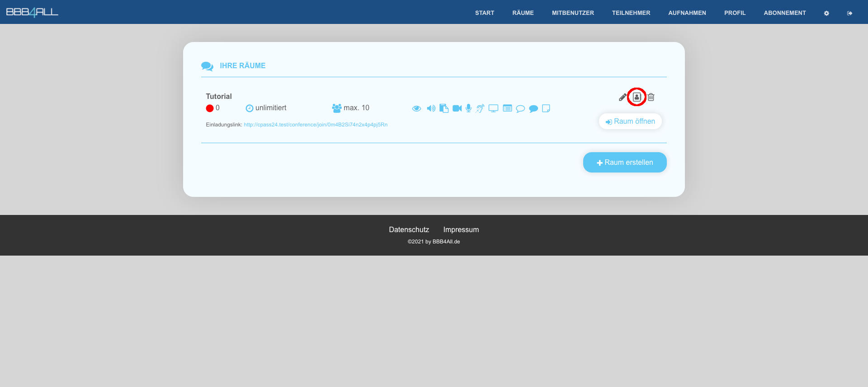The width and height of the screenshot is (868, 387).
Task: Open the PROFIL menu item
Action: pyautogui.click(x=735, y=13)
